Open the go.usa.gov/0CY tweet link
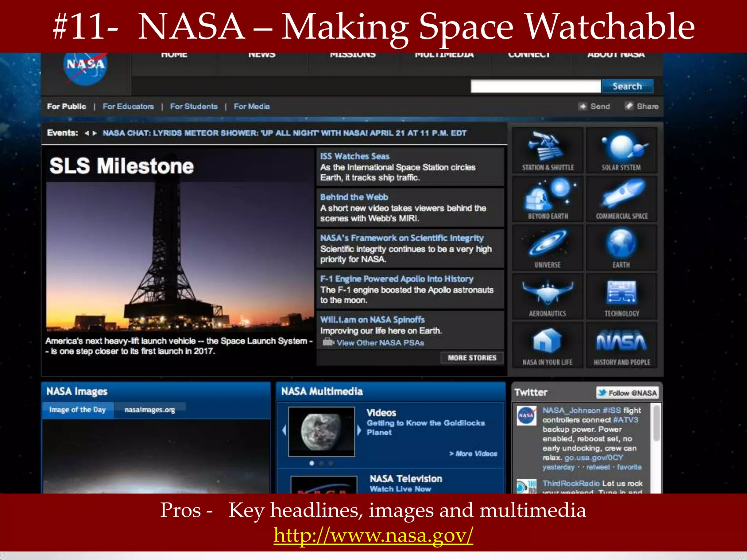The width and height of the screenshot is (747, 560). pyautogui.click(x=594, y=458)
